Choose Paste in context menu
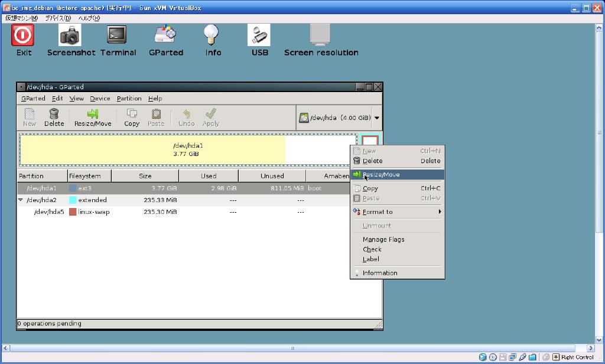Image resolution: width=605 pixels, height=364 pixels. (398, 199)
